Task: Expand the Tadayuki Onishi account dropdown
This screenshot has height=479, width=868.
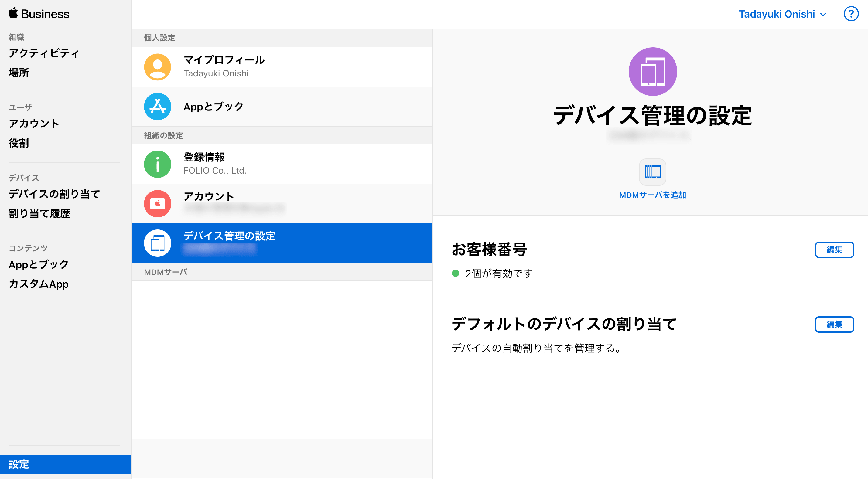Action: [782, 14]
